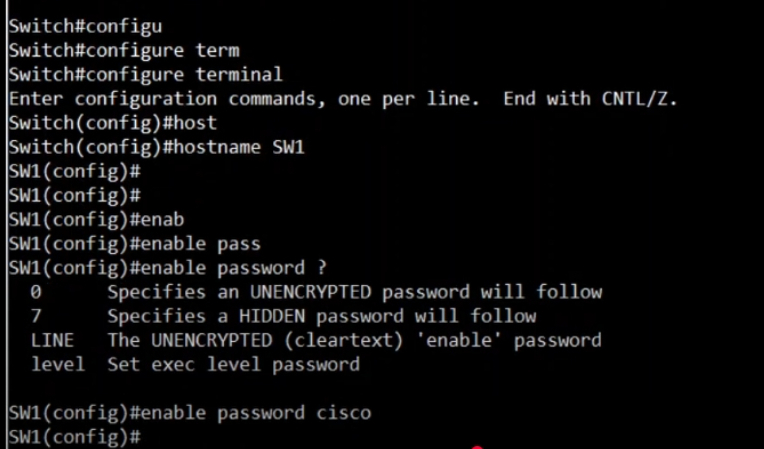Image resolution: width=764 pixels, height=449 pixels.
Task: Click the '7' HIDDEN password option
Action: point(36,317)
